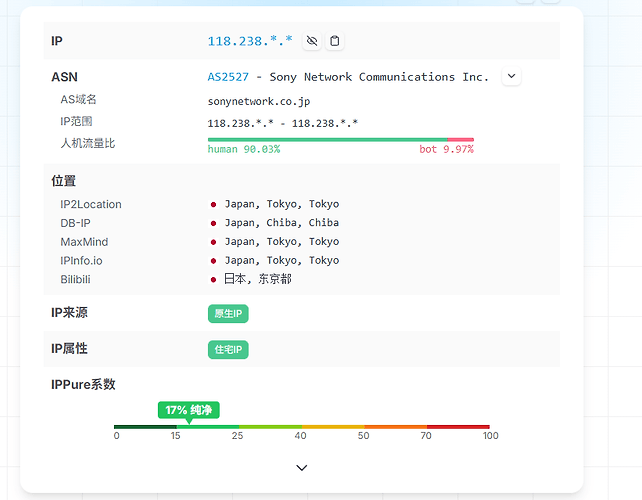Select the Japan, Chiba, Chiba location text
This screenshot has width=642, height=500.
point(282,223)
